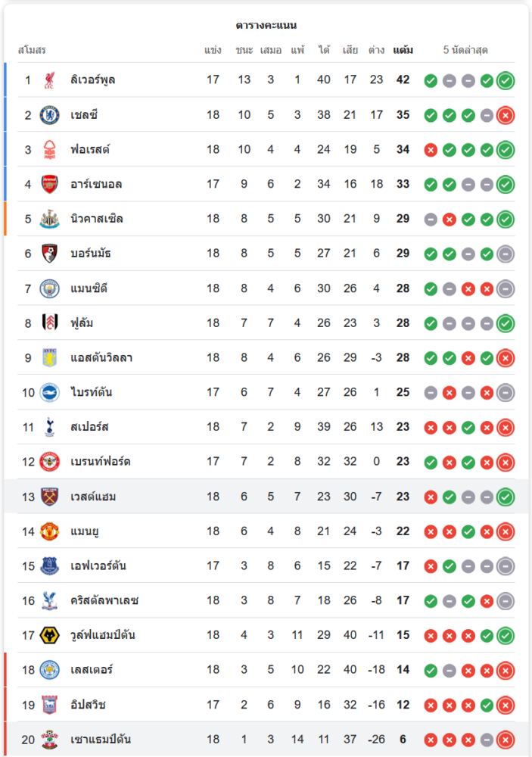
Task: Click the Man City club crest icon
Action: click(49, 288)
